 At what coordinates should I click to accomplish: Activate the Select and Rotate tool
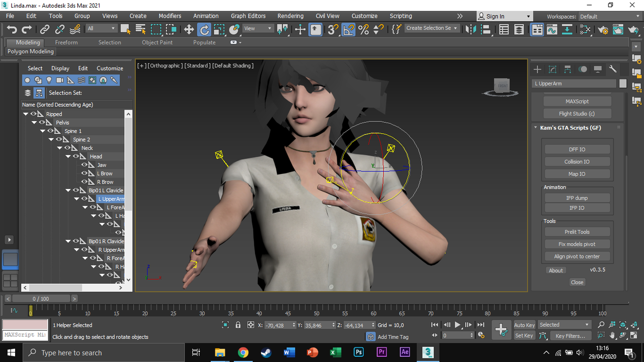(x=204, y=29)
